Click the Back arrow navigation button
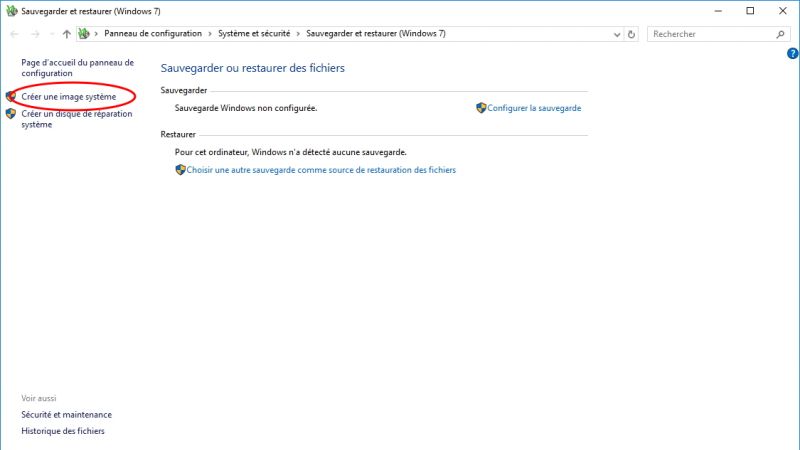Viewport: 800px width, 450px height. (14, 34)
